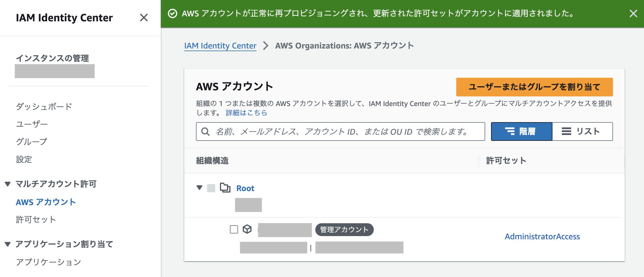This screenshot has height=277, width=644.
Task: Close the IAM Identity Center side navigation
Action: 144,18
